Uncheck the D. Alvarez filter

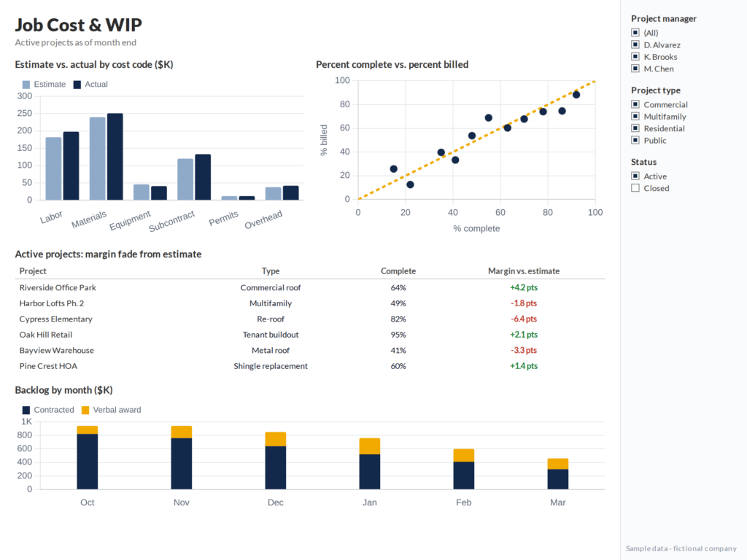coord(635,44)
